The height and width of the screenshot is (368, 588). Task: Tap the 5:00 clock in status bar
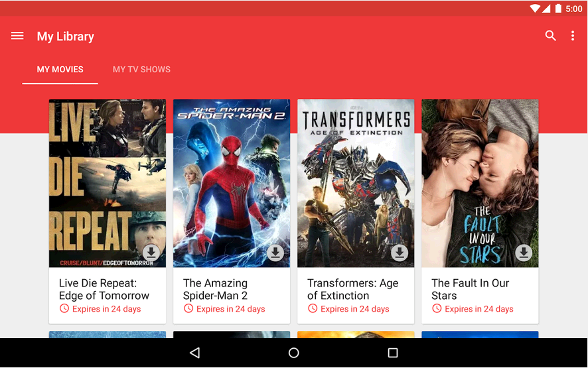pos(574,9)
